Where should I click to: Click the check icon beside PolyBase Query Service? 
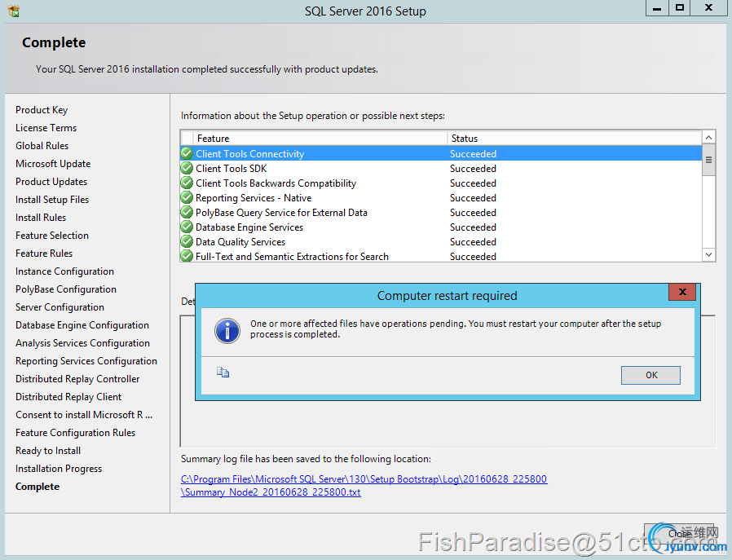[x=187, y=212]
